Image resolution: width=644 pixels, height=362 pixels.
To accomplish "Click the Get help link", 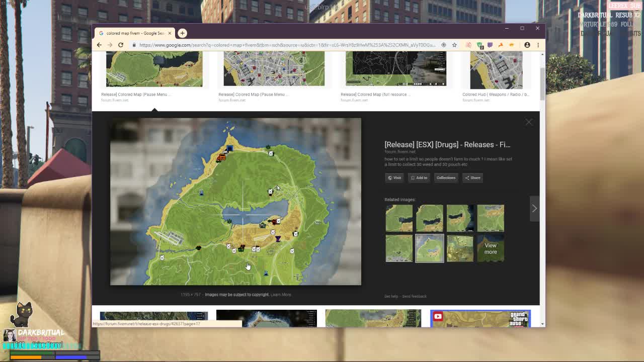I will pos(391,296).
